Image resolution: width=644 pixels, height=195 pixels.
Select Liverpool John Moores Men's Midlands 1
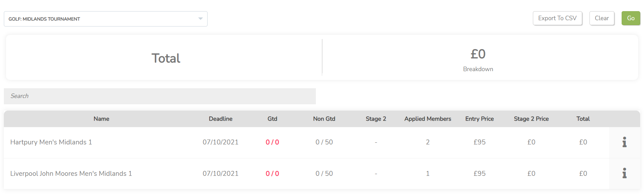[x=71, y=173]
